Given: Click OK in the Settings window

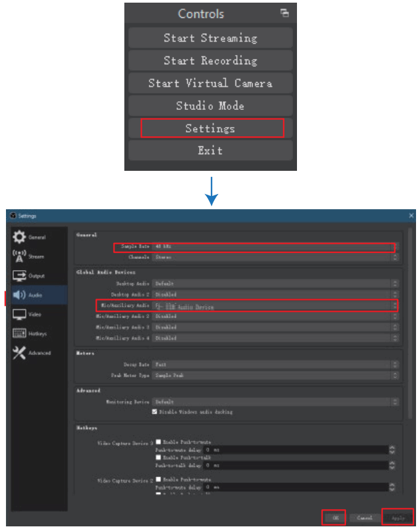Looking at the screenshot, I should 335,518.
